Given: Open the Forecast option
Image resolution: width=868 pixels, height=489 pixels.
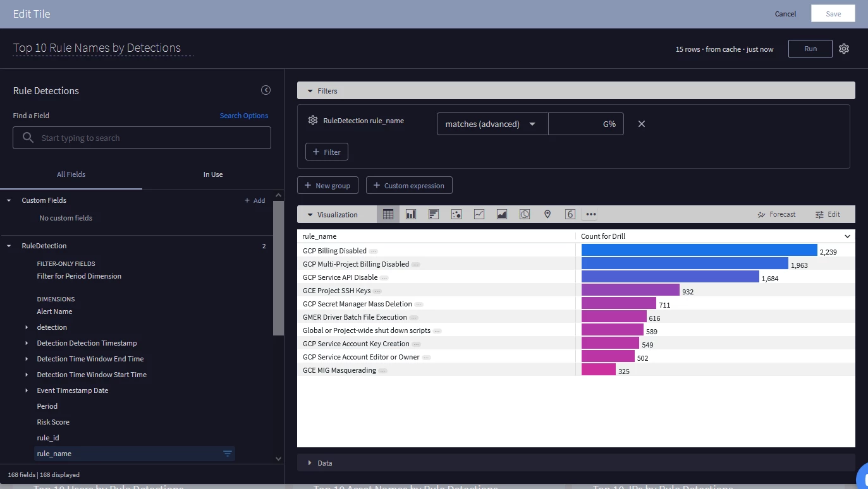Looking at the screenshot, I should (776, 214).
